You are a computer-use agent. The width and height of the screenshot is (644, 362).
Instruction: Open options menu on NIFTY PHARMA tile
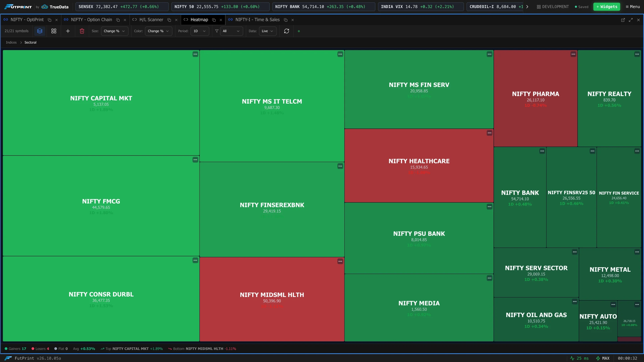pos(573,54)
